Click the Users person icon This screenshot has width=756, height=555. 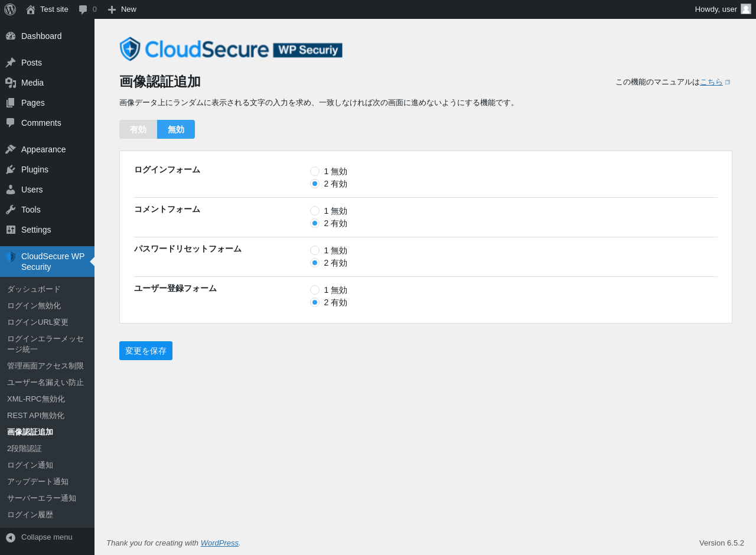[11, 190]
